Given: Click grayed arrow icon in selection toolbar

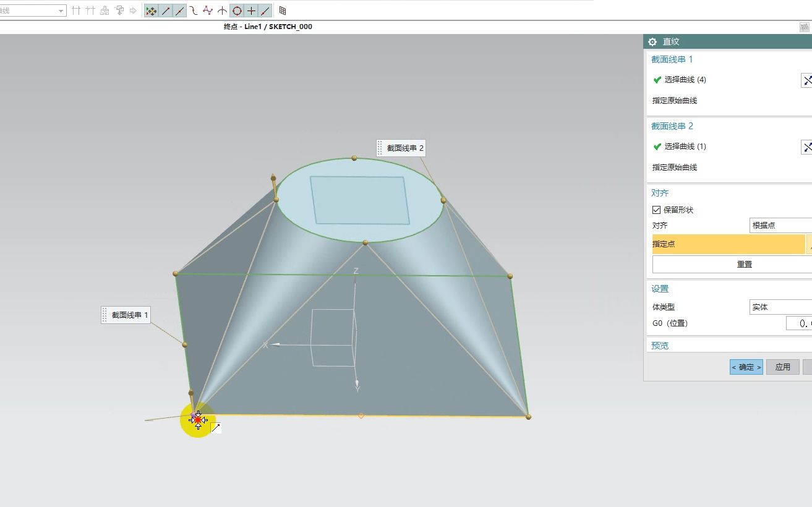Looking at the screenshot, I should click(133, 11).
